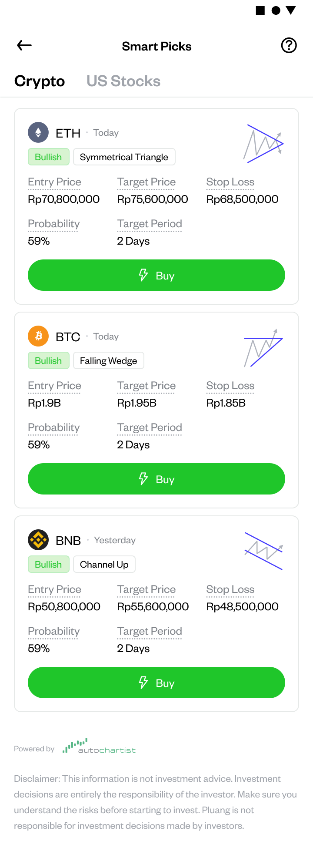Tap the BTC coin logo

(x=38, y=336)
